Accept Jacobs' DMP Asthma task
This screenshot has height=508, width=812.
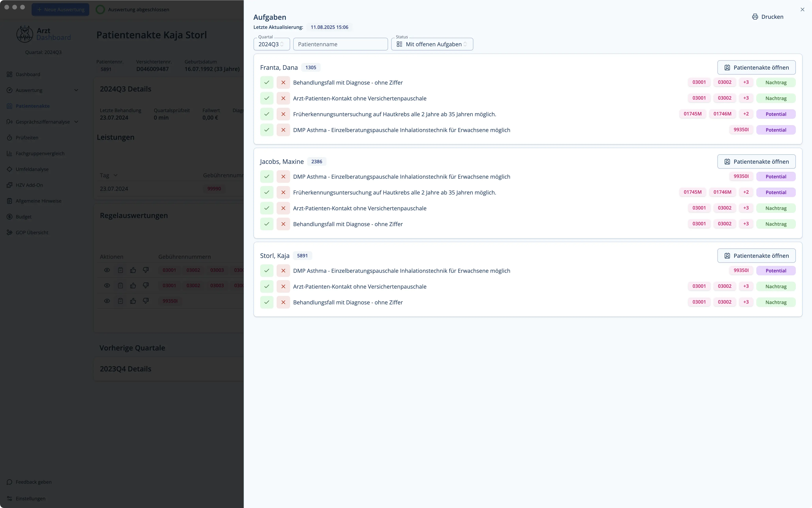click(267, 176)
